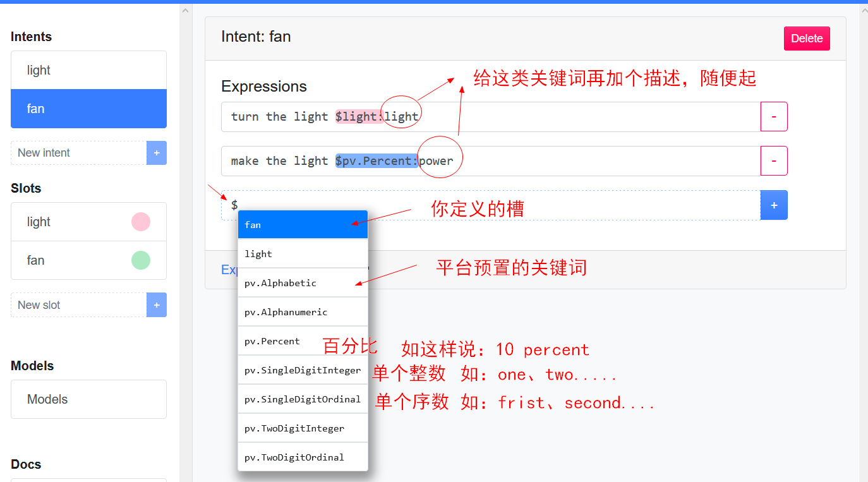Screen dimensions: 868x482
Task: Click the plus icon to add the new expression
Action: [x=774, y=205]
